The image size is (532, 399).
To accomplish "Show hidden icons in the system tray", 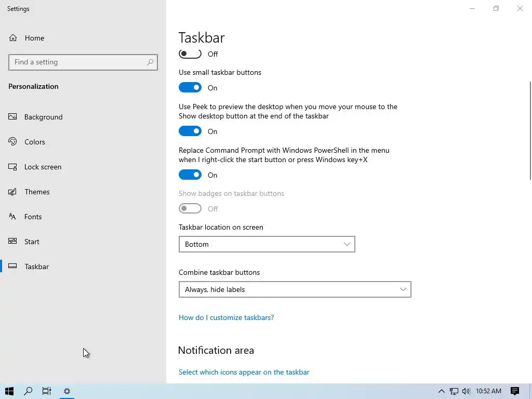I will pyautogui.click(x=441, y=391).
